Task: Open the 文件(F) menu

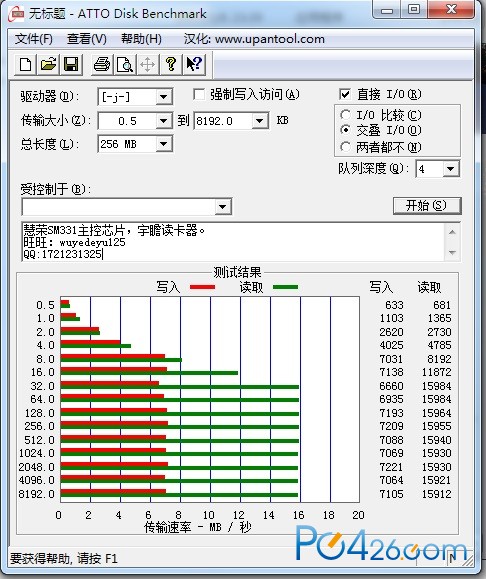Action: click(x=34, y=39)
